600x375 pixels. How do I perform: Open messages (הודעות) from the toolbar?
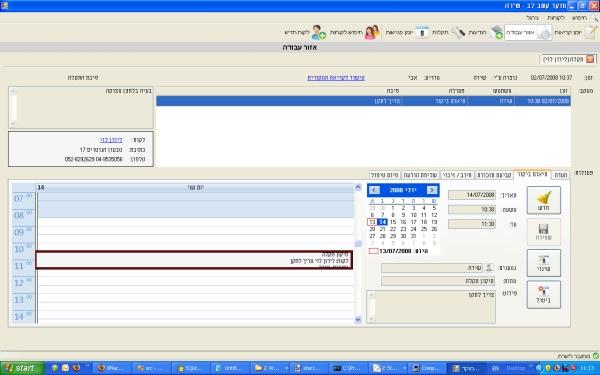[x=485, y=33]
